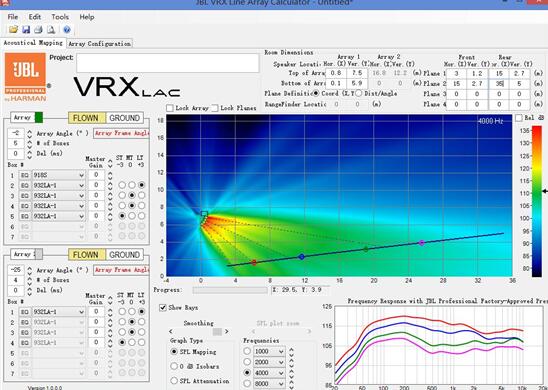Click the print toolbar icon
This screenshot has height=390, width=548.
(38, 30)
